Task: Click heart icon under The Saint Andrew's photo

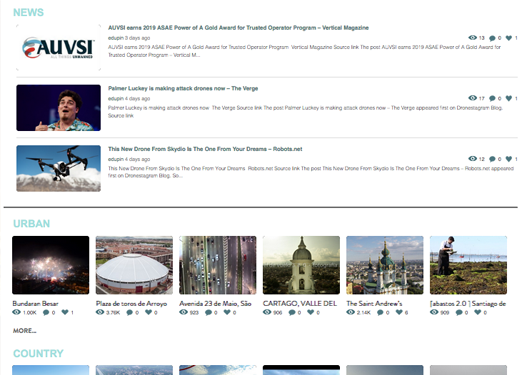Action: click(x=399, y=312)
